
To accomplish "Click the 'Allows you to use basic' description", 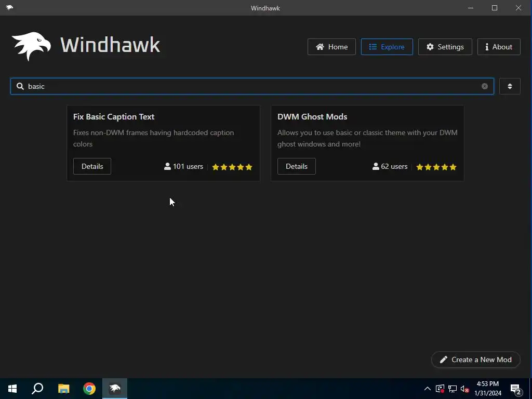I will pyautogui.click(x=367, y=138).
